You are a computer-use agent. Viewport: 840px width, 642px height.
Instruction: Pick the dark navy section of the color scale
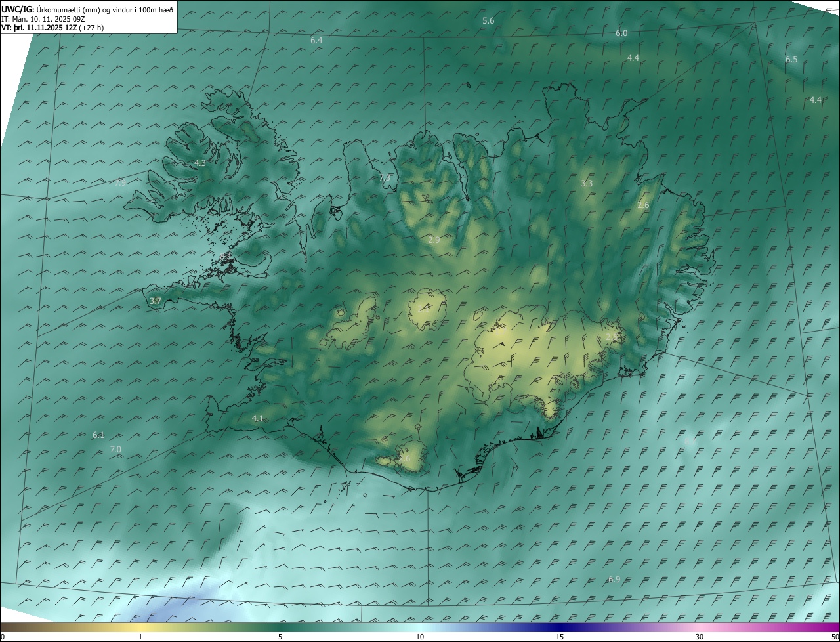click(561, 627)
